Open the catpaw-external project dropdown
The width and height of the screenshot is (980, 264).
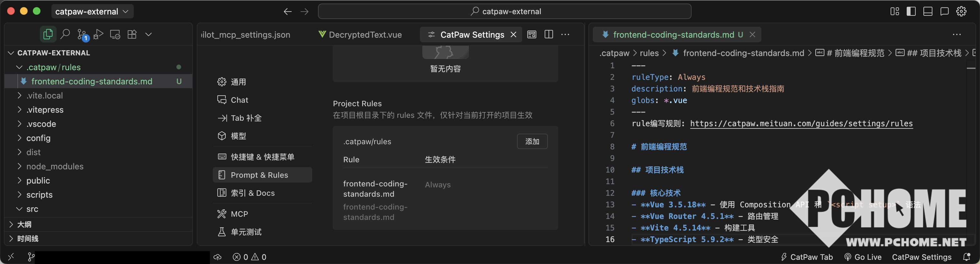pos(92,11)
